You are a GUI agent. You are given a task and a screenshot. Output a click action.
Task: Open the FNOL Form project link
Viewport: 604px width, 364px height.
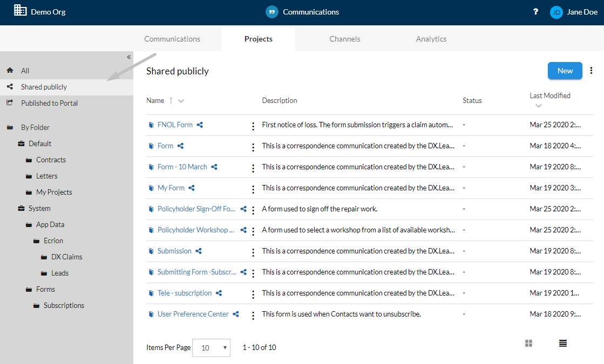(175, 125)
